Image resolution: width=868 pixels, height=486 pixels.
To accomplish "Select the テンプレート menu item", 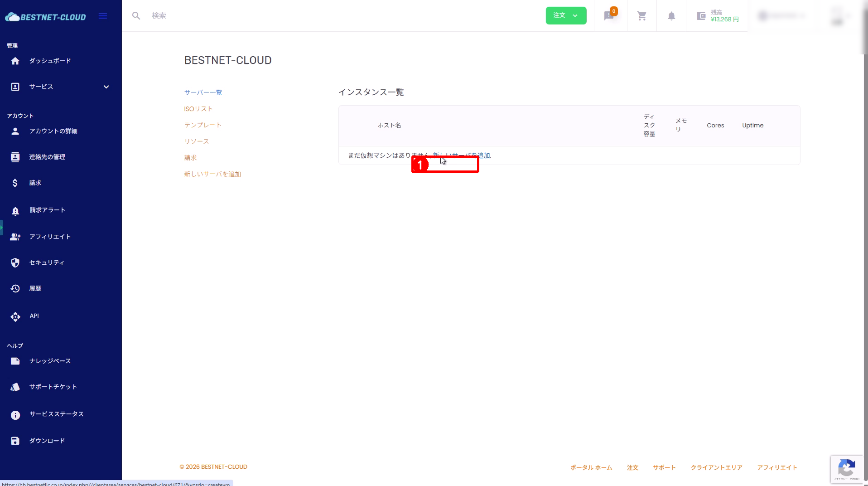I will click(203, 125).
